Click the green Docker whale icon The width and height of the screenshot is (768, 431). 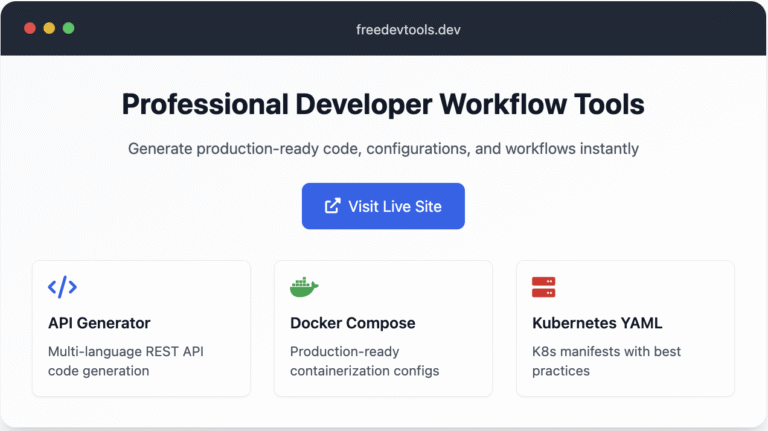pos(304,288)
